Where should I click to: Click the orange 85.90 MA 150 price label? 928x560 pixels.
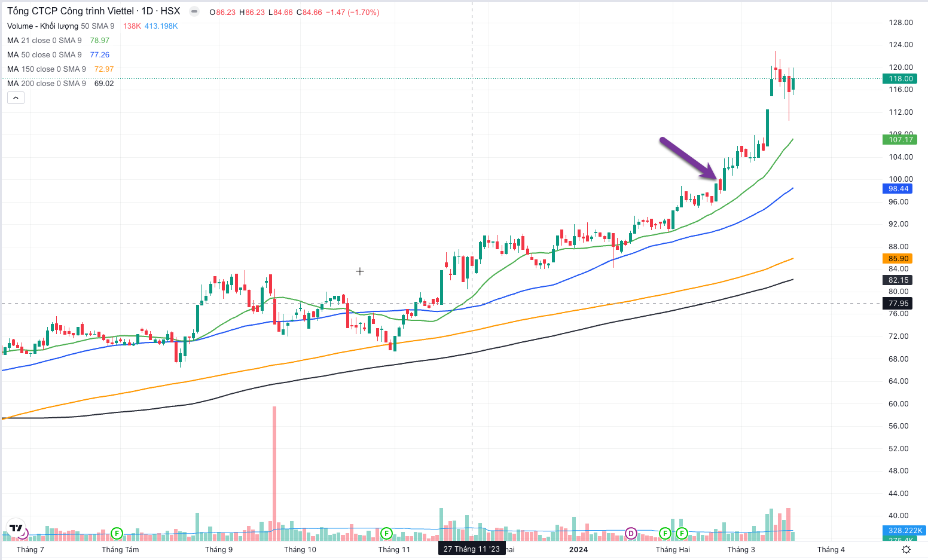(x=898, y=259)
